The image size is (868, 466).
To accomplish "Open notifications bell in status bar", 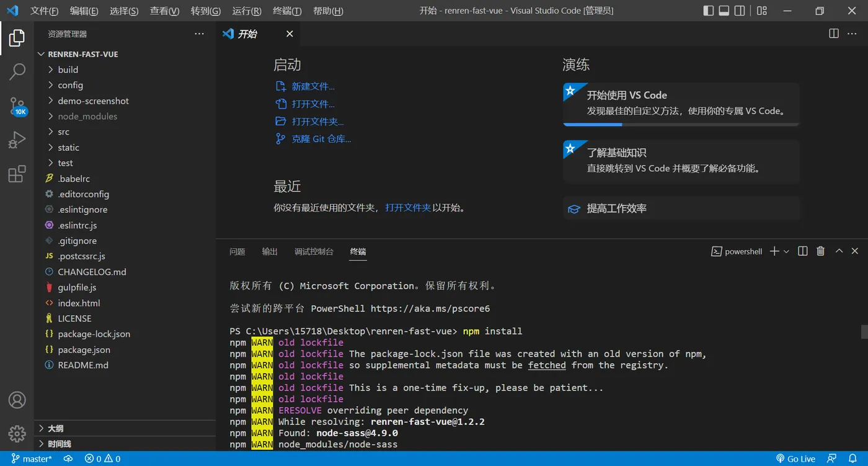I will 853,459.
